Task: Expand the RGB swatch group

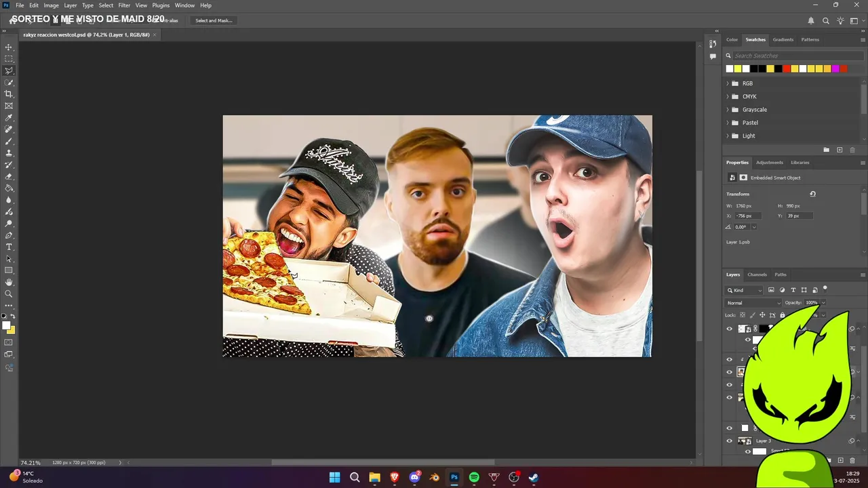Action: coord(728,83)
